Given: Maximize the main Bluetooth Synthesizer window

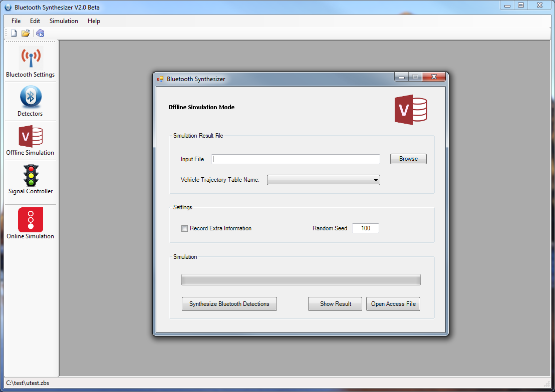Looking at the screenshot, I should click(x=520, y=6).
